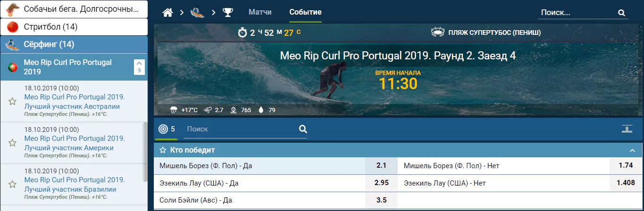
Task: Click the trophy icon in breadcrumb
Action: pyautogui.click(x=228, y=13)
